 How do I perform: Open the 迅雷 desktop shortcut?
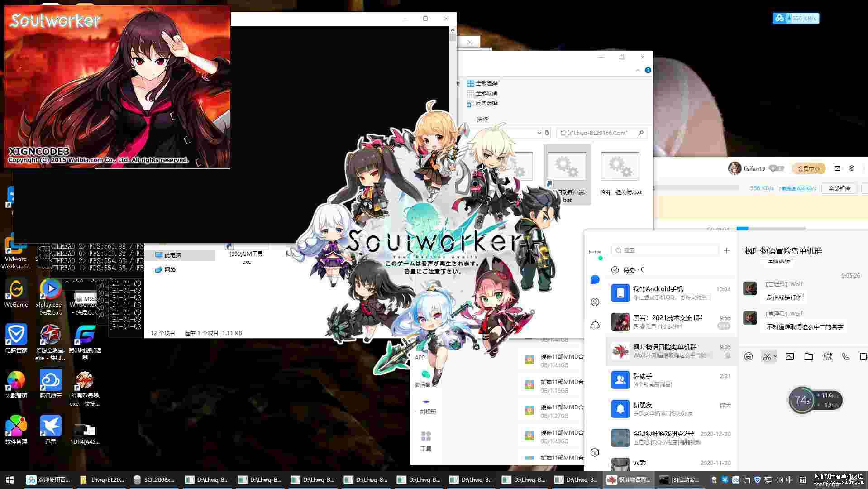(50, 430)
